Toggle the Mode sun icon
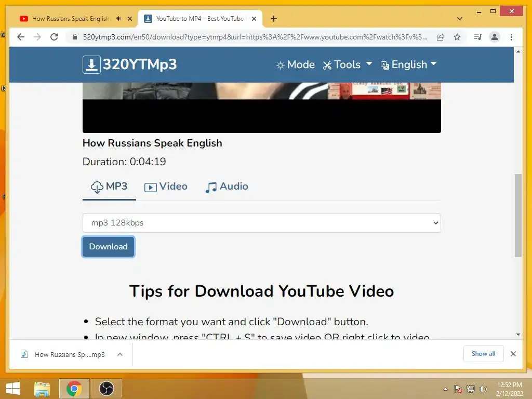Image resolution: width=532 pixels, height=399 pixels. click(x=280, y=65)
